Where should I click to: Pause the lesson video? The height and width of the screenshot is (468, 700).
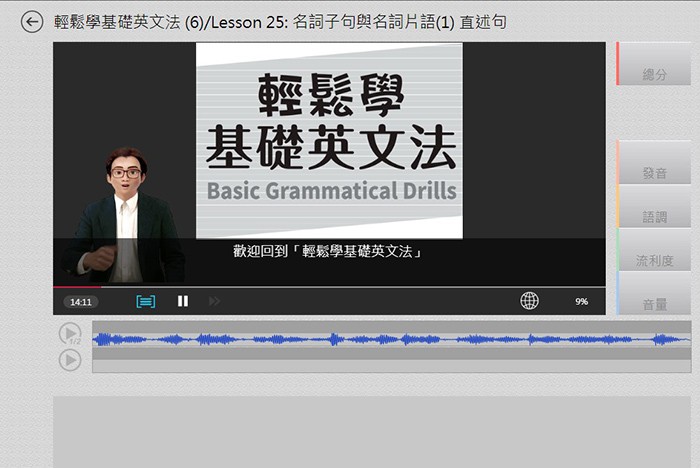click(183, 301)
